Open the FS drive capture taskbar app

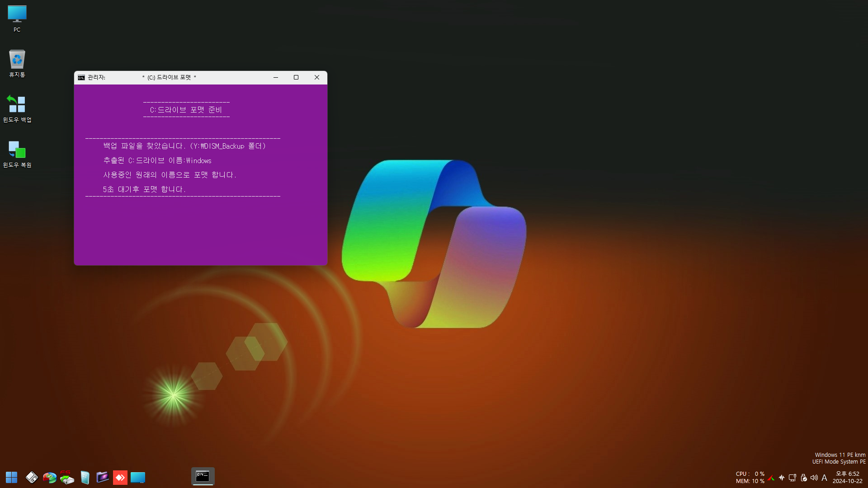67,477
